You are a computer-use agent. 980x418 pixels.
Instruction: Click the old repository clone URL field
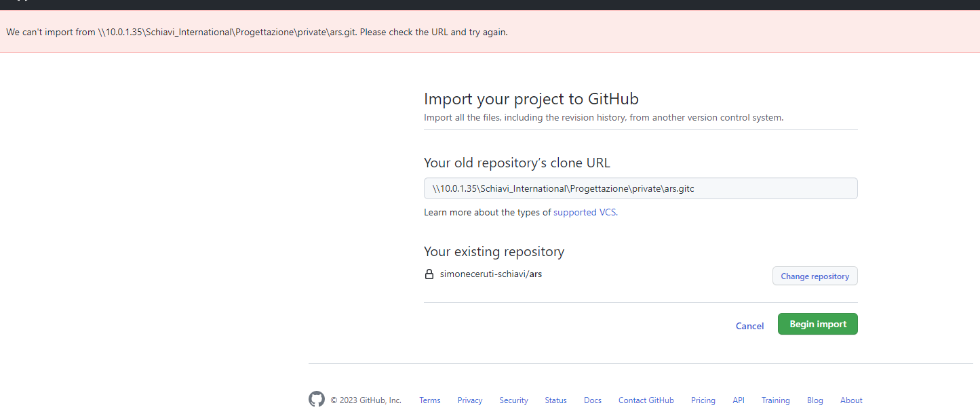click(640, 188)
